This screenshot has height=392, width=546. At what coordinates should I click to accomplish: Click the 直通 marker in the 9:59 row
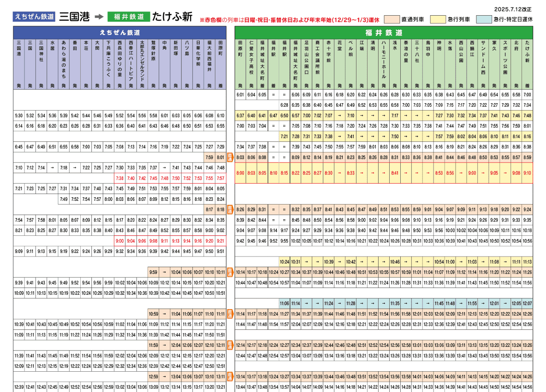pyautogui.click(x=231, y=272)
